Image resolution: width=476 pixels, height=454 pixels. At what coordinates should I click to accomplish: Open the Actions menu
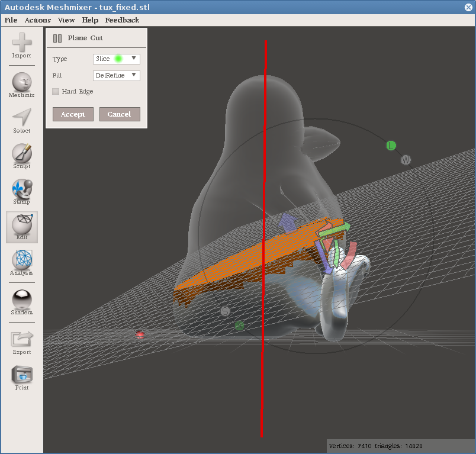pyautogui.click(x=38, y=20)
